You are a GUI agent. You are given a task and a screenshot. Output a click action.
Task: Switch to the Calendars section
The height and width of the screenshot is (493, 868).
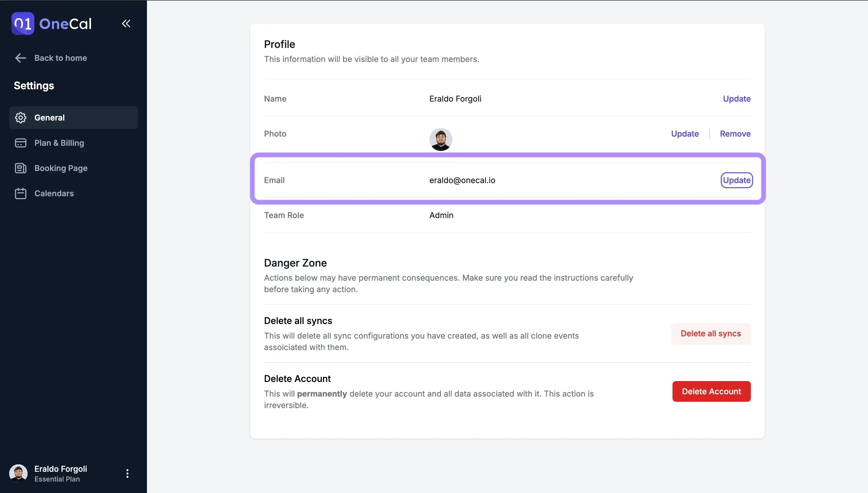54,193
